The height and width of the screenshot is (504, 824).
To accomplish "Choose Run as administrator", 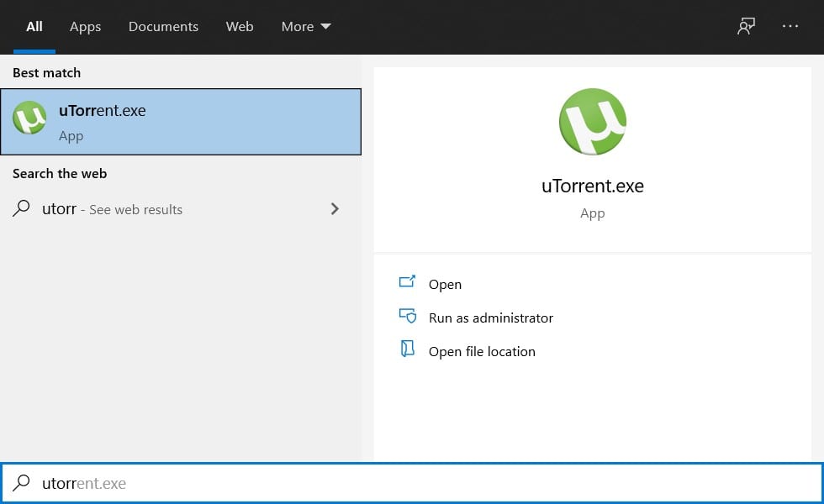I will pos(491,318).
